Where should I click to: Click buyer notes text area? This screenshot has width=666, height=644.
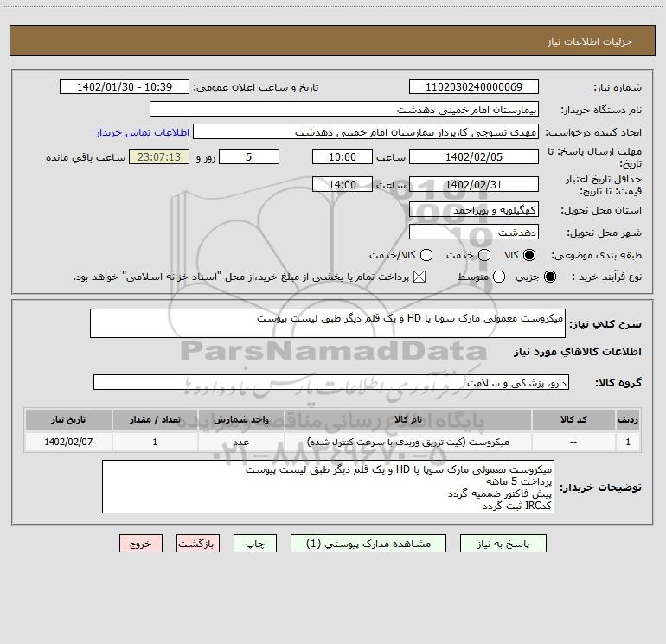[x=328, y=487]
